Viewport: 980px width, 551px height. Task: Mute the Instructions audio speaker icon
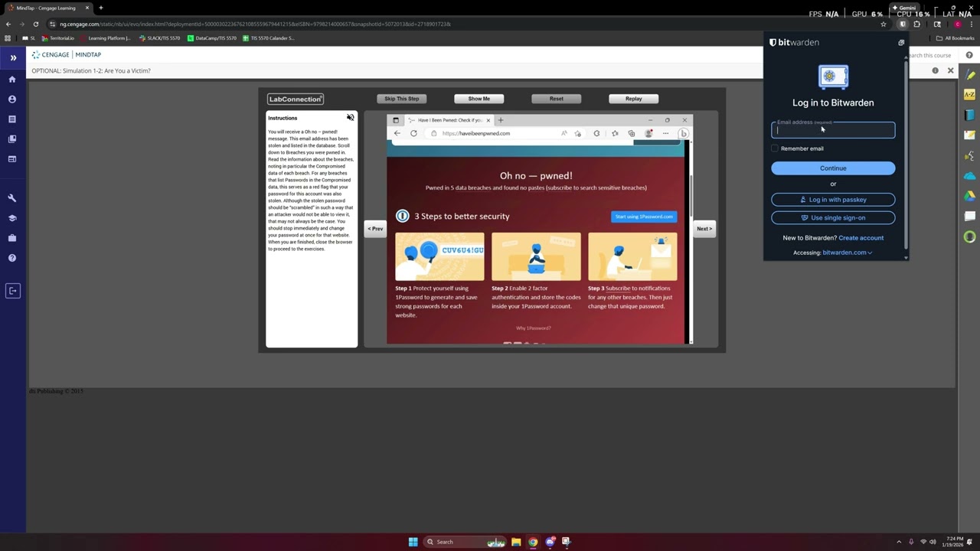(350, 118)
